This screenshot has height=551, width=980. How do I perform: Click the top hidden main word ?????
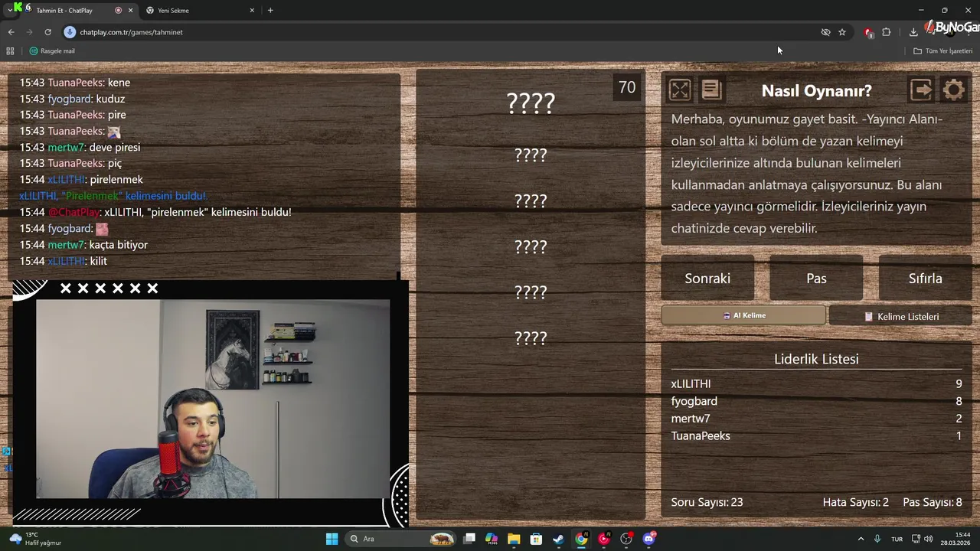tap(531, 103)
